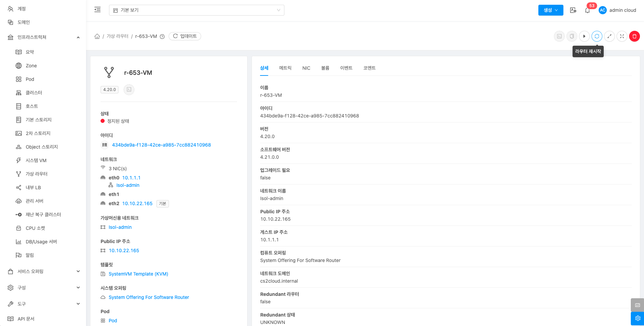The width and height of the screenshot is (644, 326).
Task: Open the notifications bell with 53 badge
Action: point(587,10)
